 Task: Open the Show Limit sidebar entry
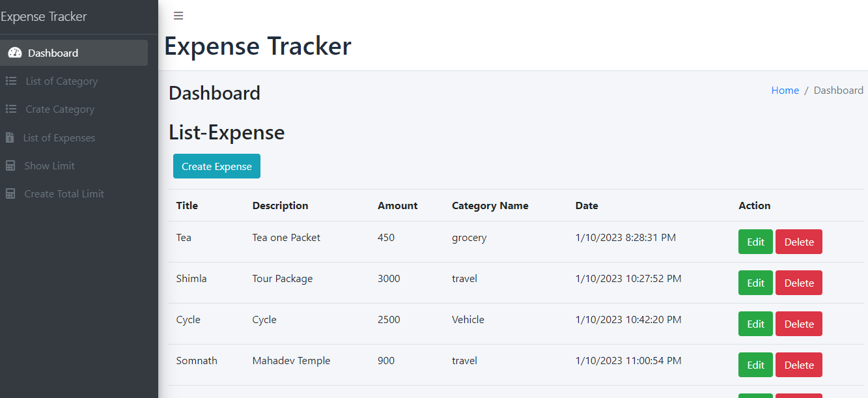pyautogui.click(x=48, y=165)
